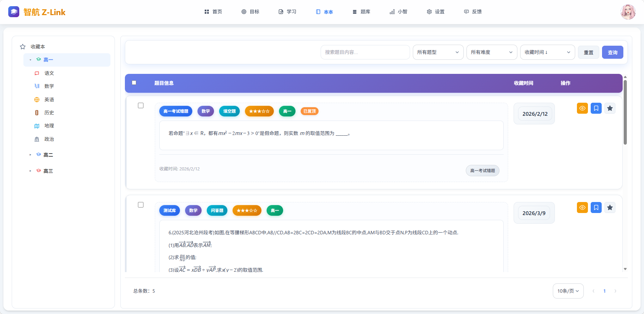This screenshot has width=644, height=314.
Task: Click the 高一 graduation cap icon
Action: 39,59
